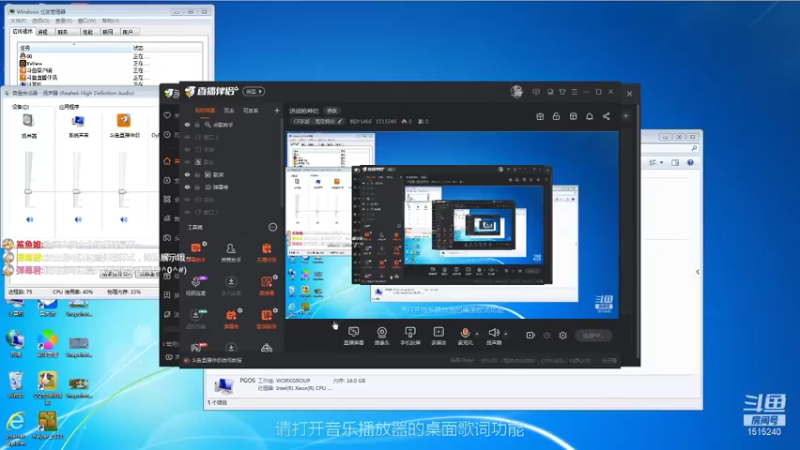Toggle the lock on first source row

[197, 124]
